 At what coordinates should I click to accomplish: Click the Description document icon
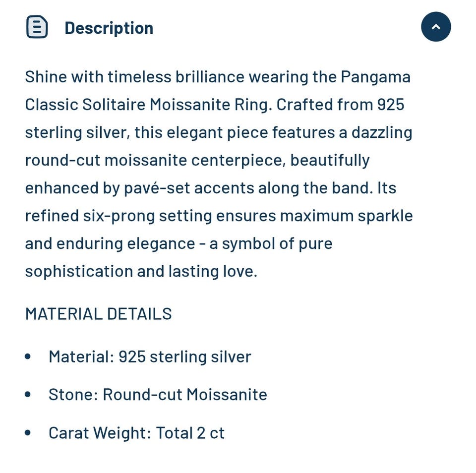[37, 27]
